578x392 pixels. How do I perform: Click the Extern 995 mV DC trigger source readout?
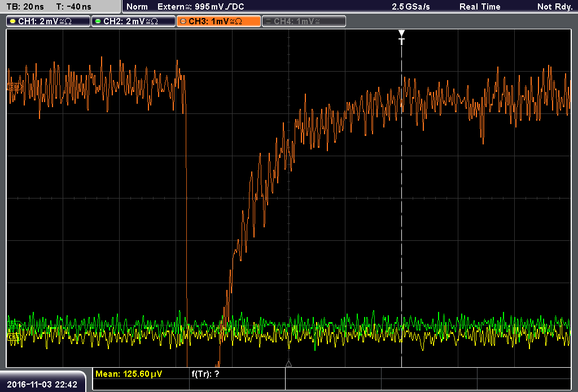tap(200, 7)
